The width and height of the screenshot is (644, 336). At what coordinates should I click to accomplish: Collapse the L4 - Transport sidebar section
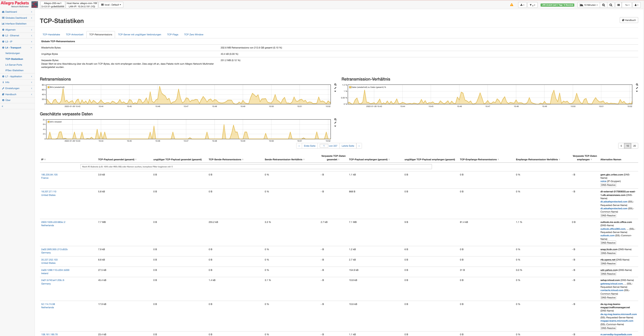point(31,48)
